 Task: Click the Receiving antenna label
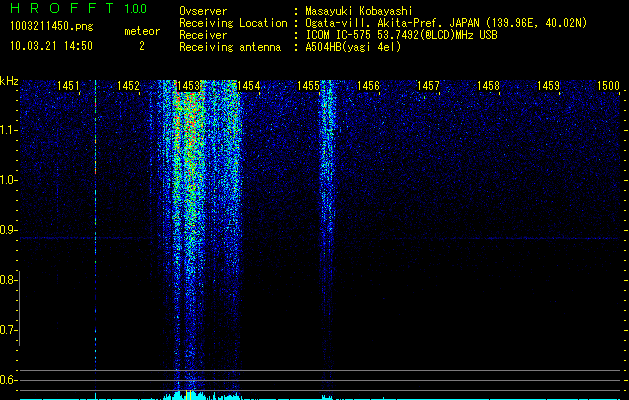[230, 47]
